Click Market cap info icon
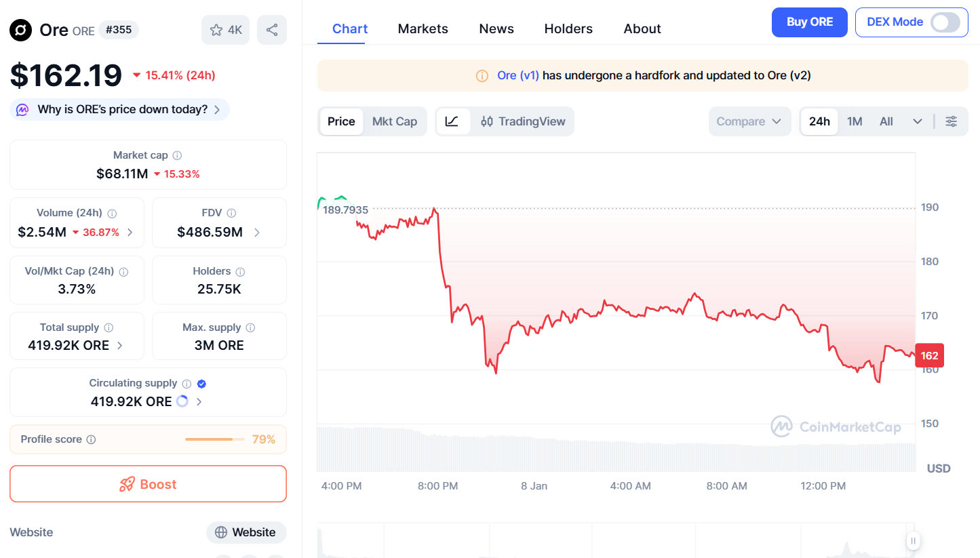 click(177, 155)
